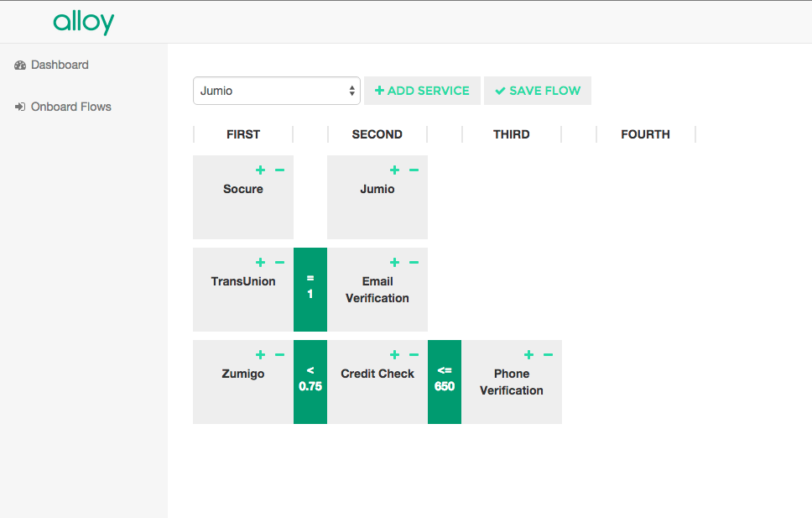Click the plus icon on TransUnion card
The image size is (812, 518).
pyautogui.click(x=260, y=263)
